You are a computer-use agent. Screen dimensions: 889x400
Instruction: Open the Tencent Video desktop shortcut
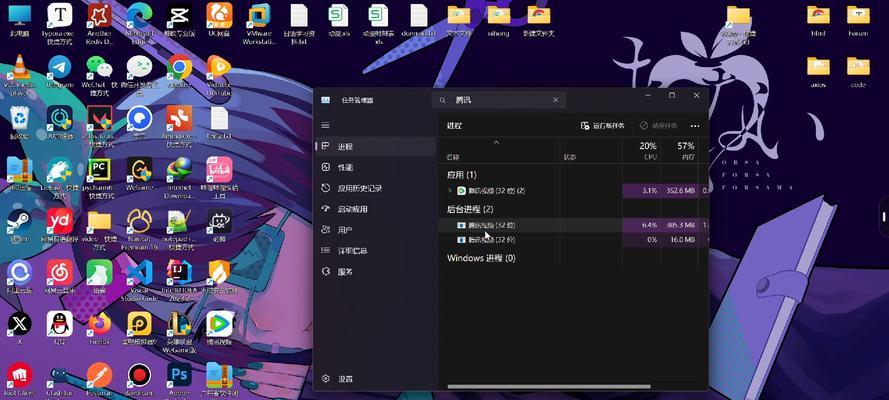point(219,324)
